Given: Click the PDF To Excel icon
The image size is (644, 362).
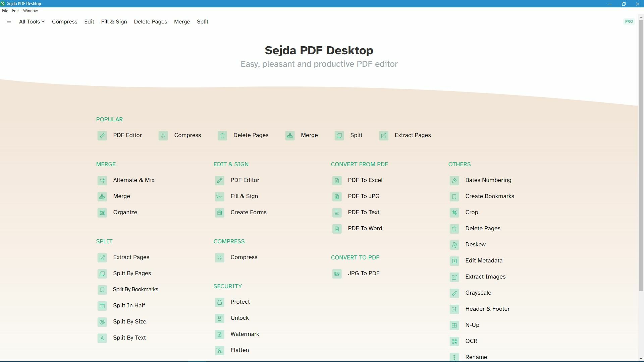Looking at the screenshot, I should coord(337,181).
